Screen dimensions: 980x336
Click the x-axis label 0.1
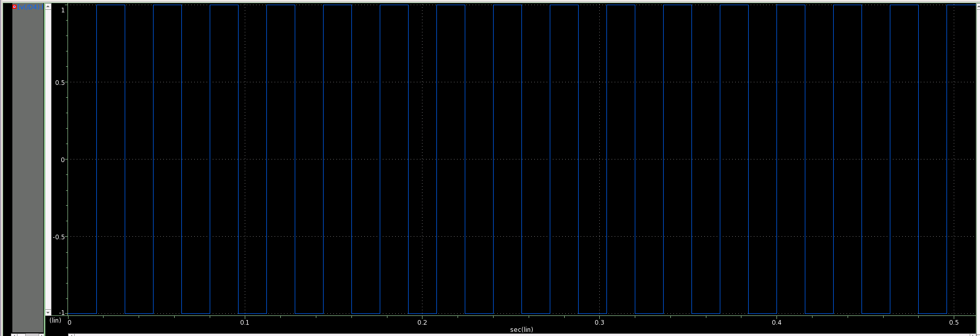click(x=244, y=323)
